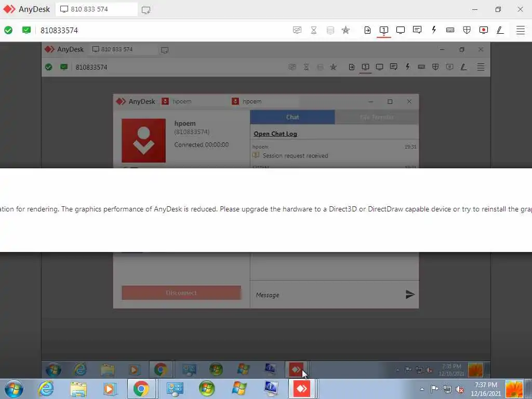Click AnyDesk icon on dimmed remote taskbar
The image size is (532, 399).
296,369
